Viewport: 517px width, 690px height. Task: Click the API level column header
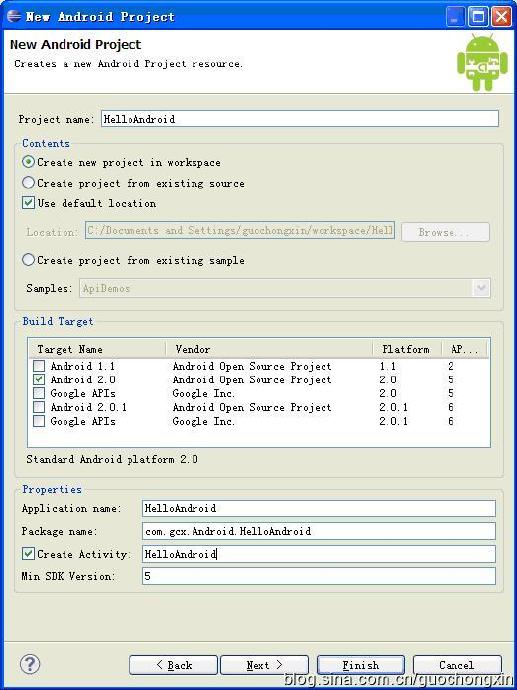[x=465, y=349]
